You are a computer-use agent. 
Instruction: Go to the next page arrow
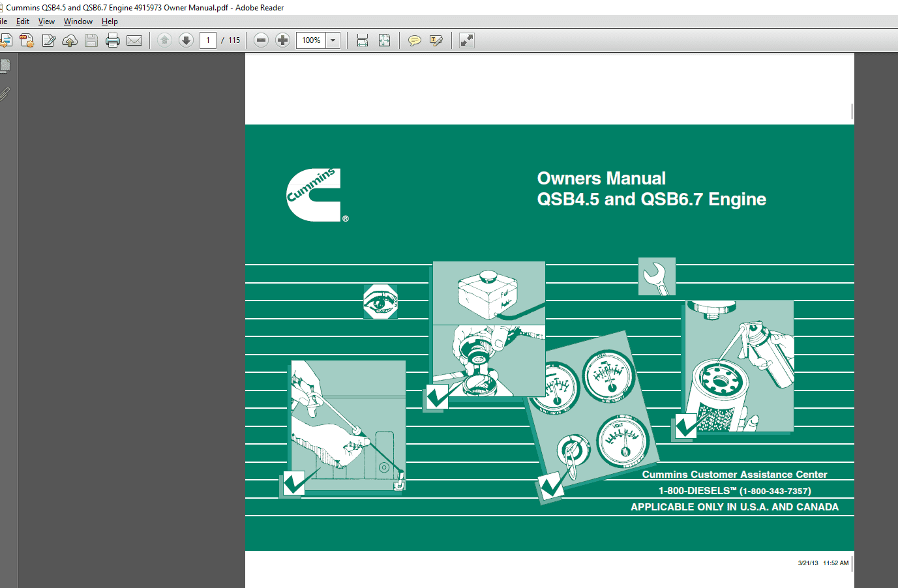[186, 40]
